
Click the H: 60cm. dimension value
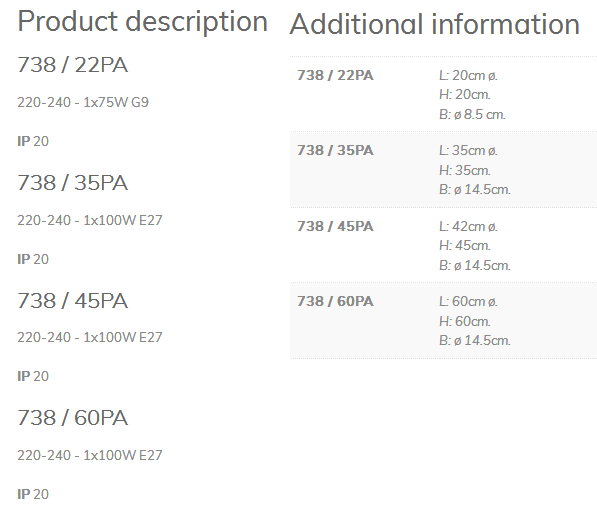[465, 321]
